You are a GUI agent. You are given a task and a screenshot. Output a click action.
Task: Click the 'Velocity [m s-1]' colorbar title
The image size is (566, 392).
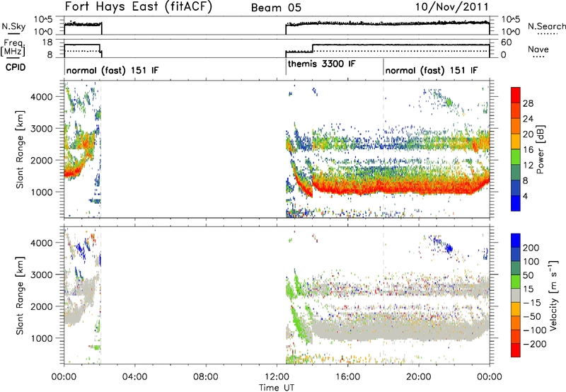pyautogui.click(x=553, y=295)
